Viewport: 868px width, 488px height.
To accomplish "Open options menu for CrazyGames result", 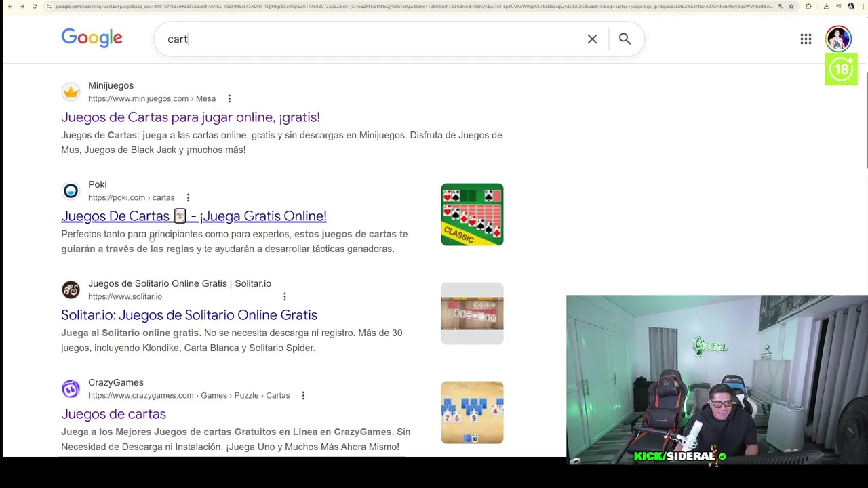I will point(303,395).
